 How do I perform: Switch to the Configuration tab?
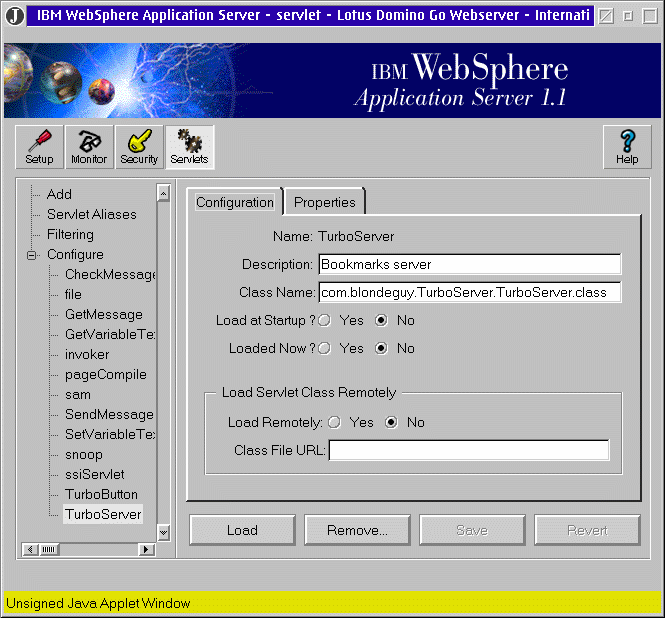pos(235,202)
